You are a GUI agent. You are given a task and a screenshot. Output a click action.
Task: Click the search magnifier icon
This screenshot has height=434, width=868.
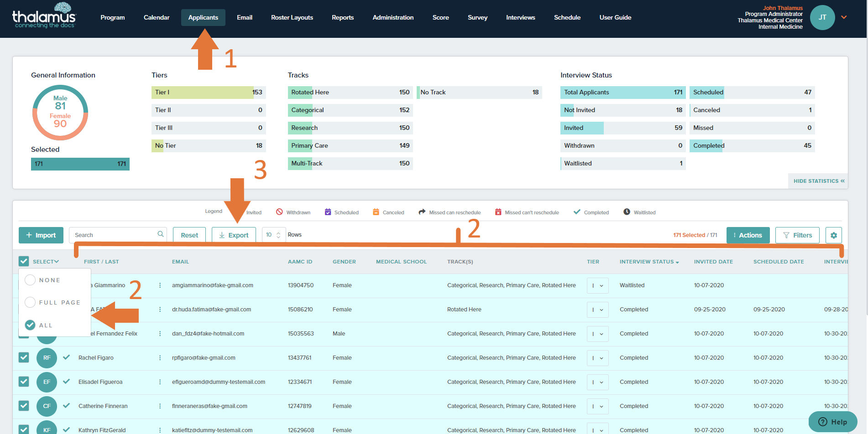161,234
